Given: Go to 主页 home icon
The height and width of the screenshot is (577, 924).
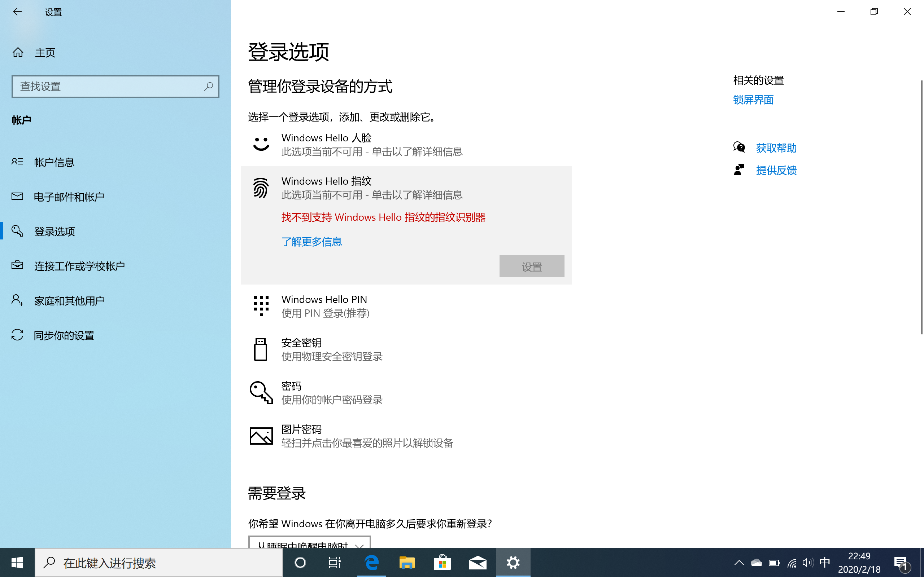Looking at the screenshot, I should coord(18,52).
